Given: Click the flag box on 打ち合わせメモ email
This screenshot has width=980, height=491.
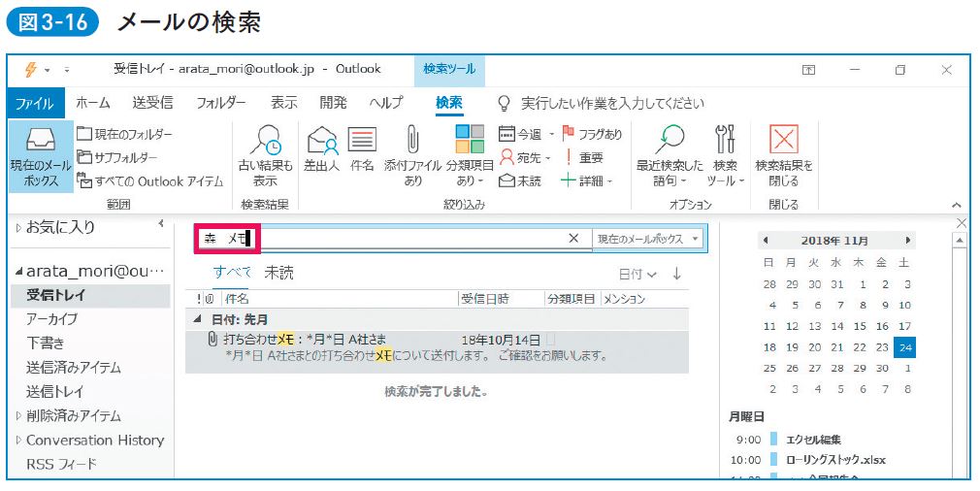Looking at the screenshot, I should pos(550,340).
